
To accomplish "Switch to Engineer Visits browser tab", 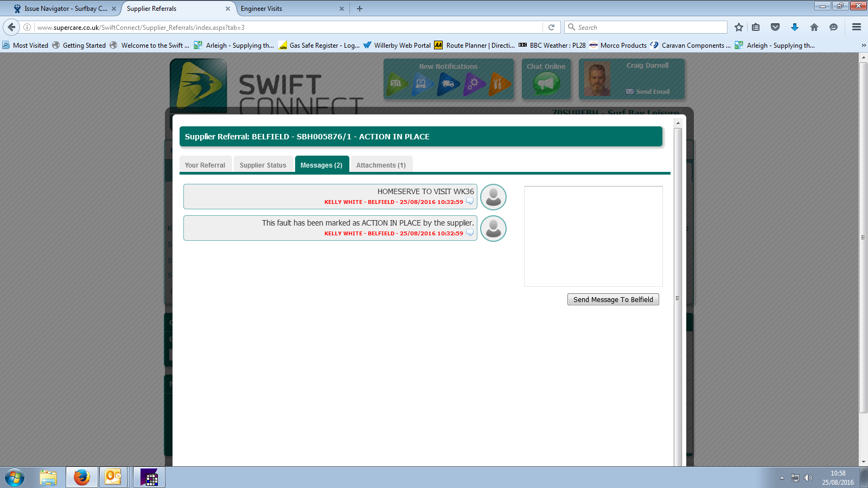I will point(292,9).
